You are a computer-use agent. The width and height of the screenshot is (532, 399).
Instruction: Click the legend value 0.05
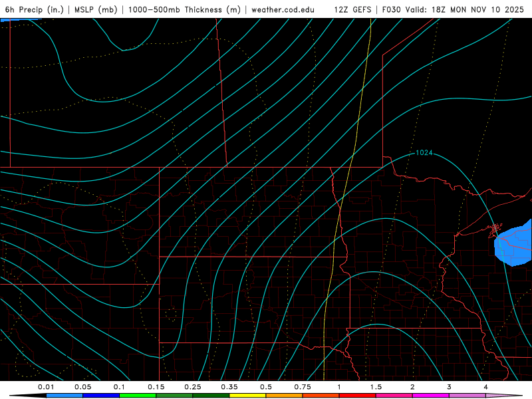tap(82, 387)
